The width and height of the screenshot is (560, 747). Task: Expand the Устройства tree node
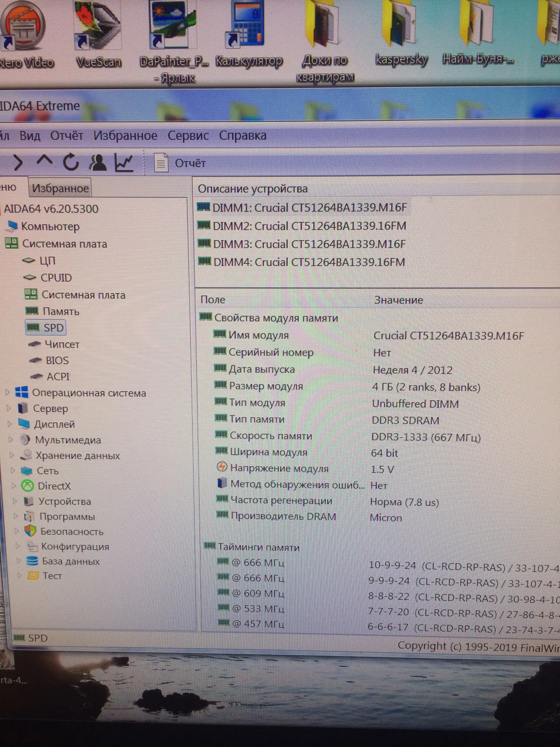[x=15, y=501]
